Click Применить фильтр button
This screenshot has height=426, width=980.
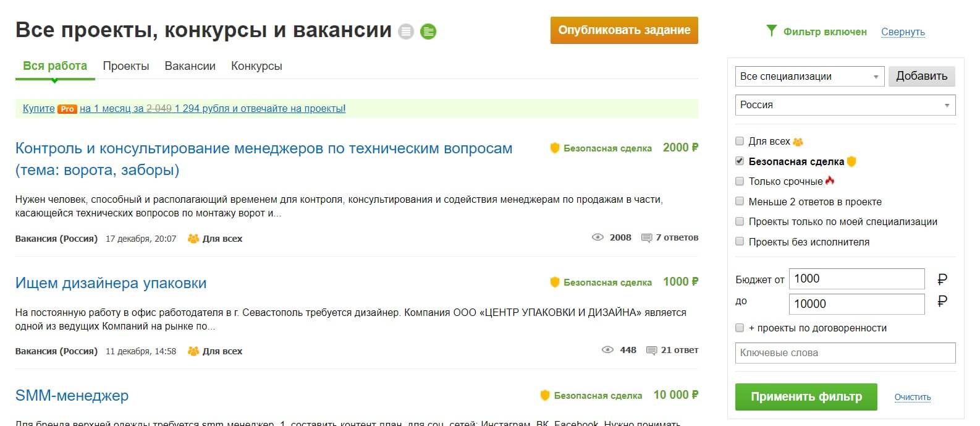tap(806, 397)
